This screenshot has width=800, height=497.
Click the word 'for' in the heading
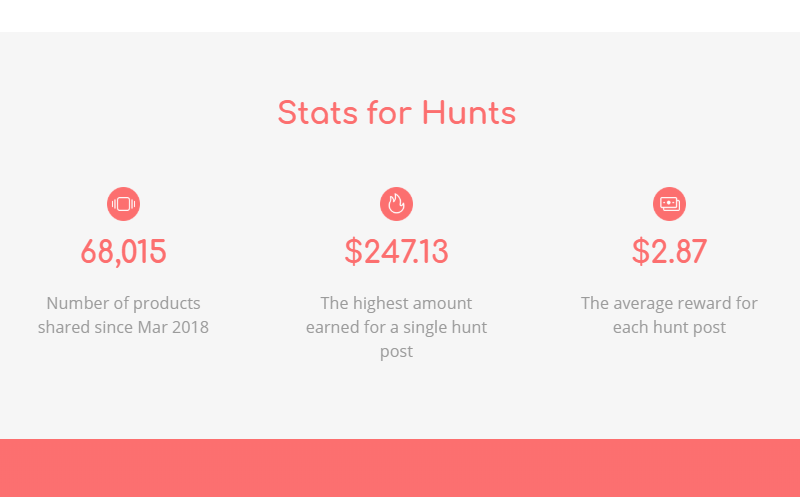(389, 113)
